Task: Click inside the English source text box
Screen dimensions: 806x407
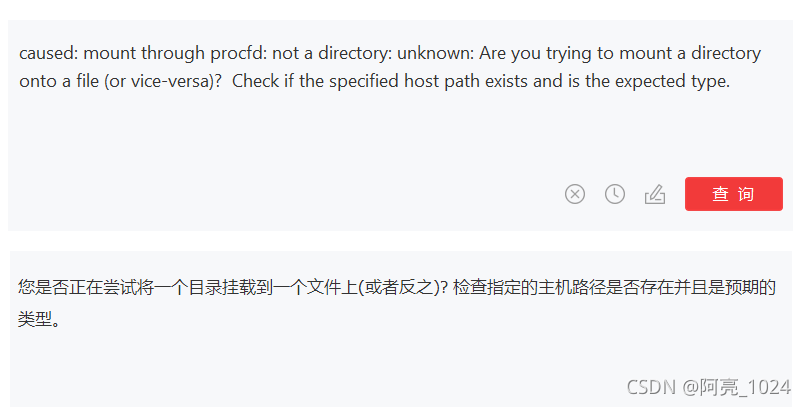Action: point(400,120)
